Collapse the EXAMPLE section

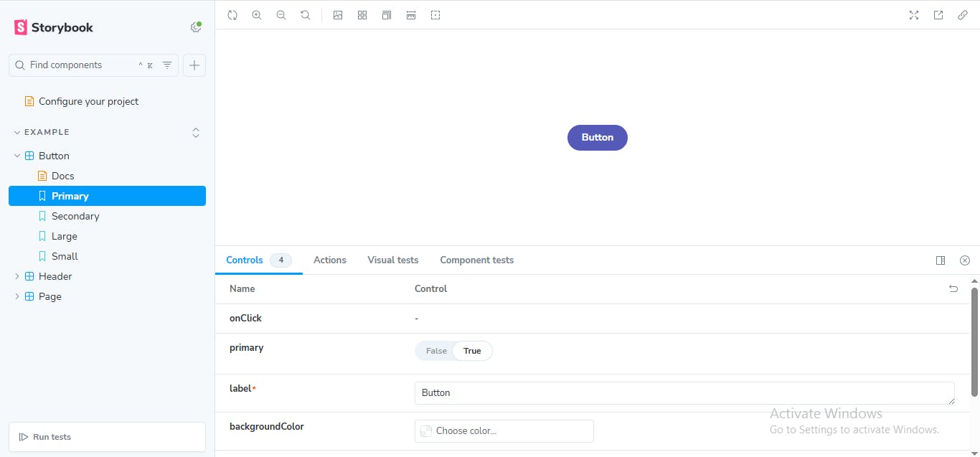pyautogui.click(x=17, y=132)
